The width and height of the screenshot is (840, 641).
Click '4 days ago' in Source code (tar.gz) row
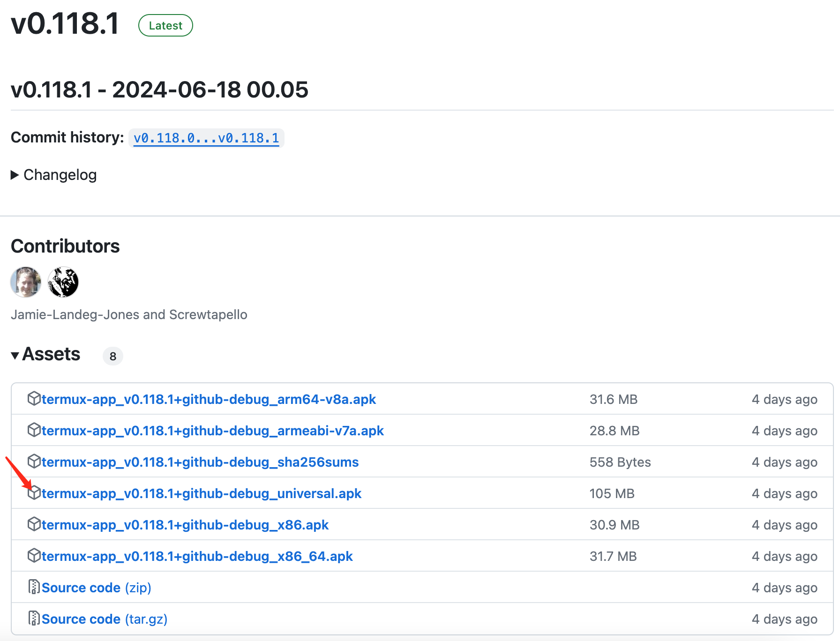coord(785,619)
